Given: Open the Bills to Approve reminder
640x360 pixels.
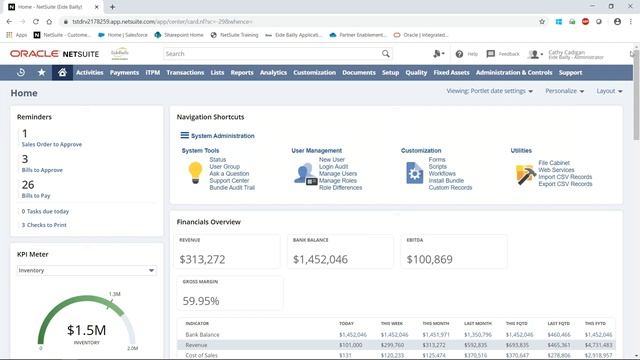Looking at the screenshot, I should [42, 170].
